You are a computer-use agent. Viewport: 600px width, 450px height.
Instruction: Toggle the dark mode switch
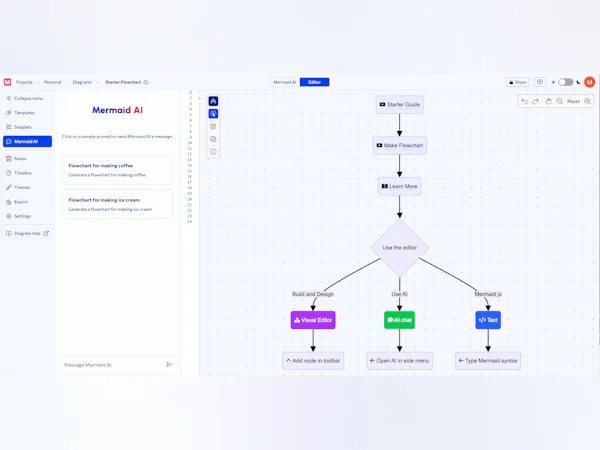[565, 82]
